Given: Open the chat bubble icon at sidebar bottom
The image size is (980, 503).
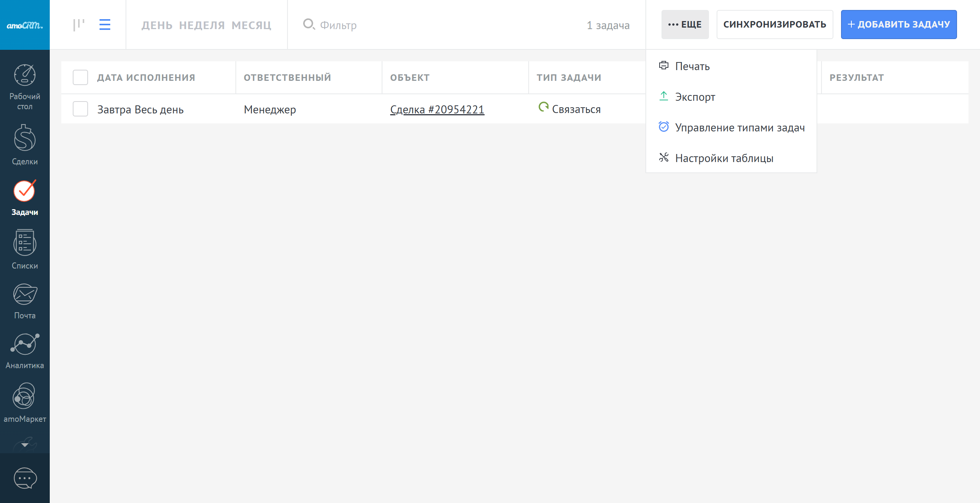Looking at the screenshot, I should click(25, 478).
